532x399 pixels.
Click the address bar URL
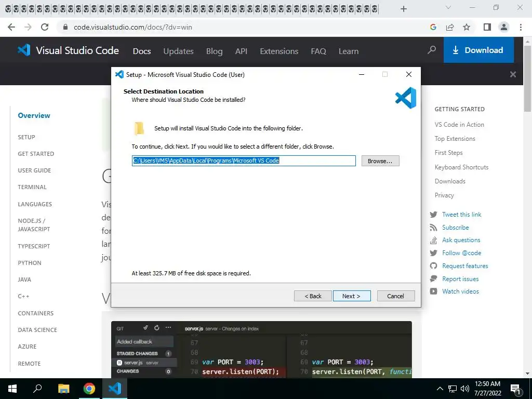133,27
